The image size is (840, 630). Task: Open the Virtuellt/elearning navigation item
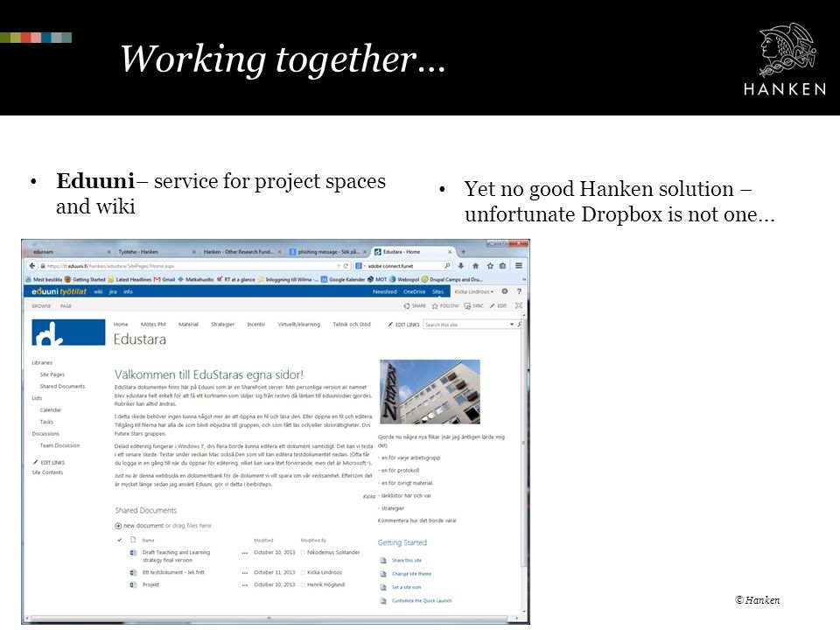[x=299, y=325]
